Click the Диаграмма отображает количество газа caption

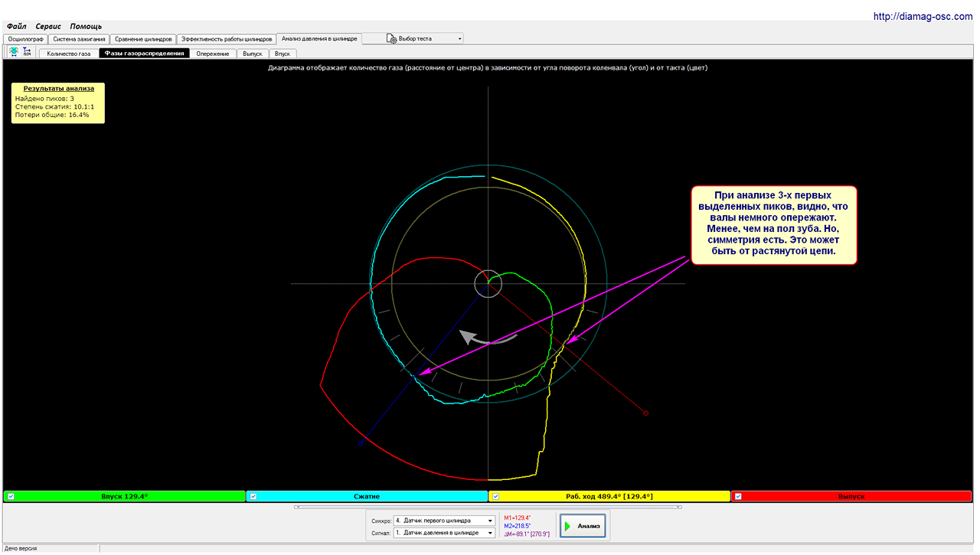pyautogui.click(x=488, y=68)
